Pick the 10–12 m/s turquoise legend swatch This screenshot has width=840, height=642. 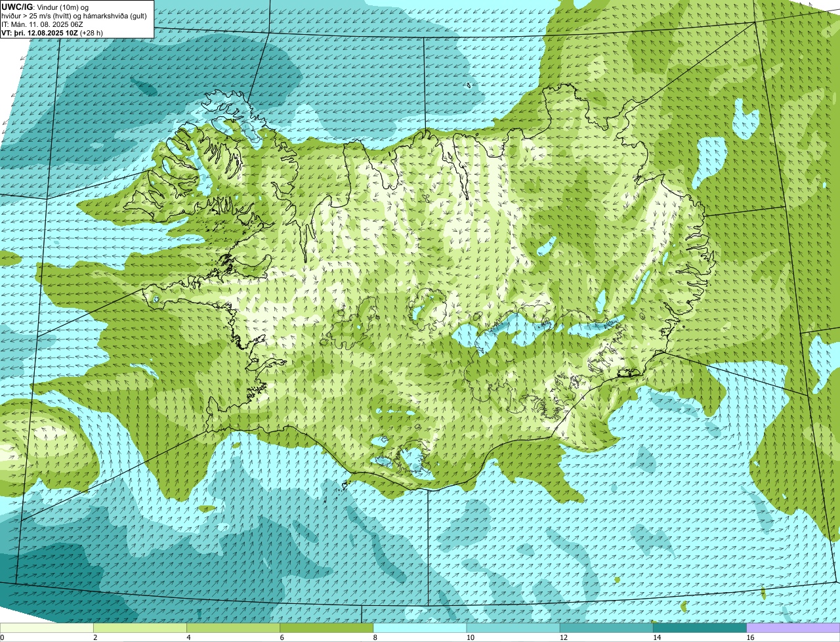(513, 628)
